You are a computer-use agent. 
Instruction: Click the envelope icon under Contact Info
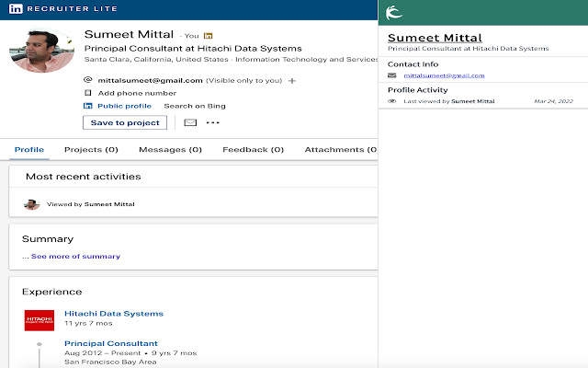coord(392,75)
